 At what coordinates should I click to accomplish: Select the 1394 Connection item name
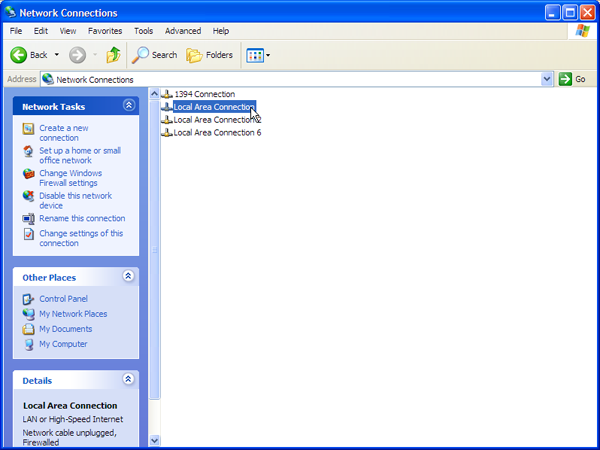click(204, 94)
